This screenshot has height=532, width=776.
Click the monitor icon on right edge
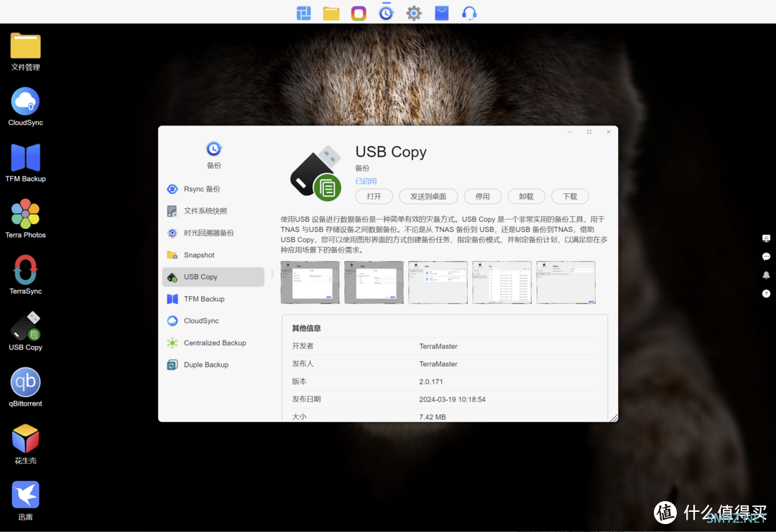766,238
